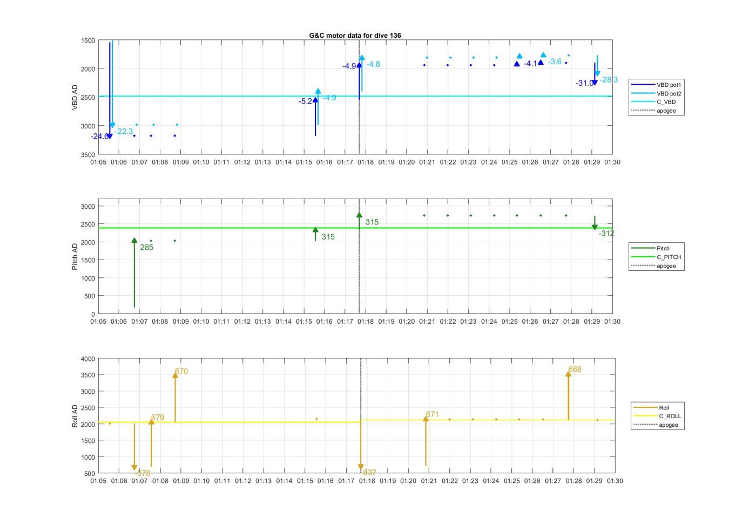Viewport: 756px width, 532px height.
Task: Click the 'Roll AD' axis label
Action: point(75,416)
